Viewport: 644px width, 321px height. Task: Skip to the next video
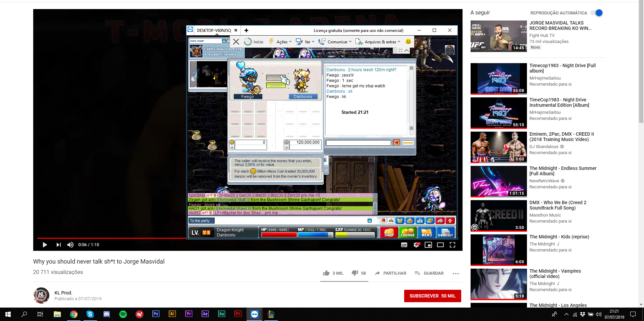tap(58, 245)
